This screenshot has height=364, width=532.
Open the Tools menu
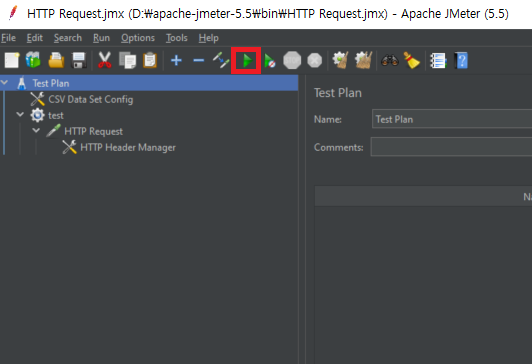coord(176,38)
